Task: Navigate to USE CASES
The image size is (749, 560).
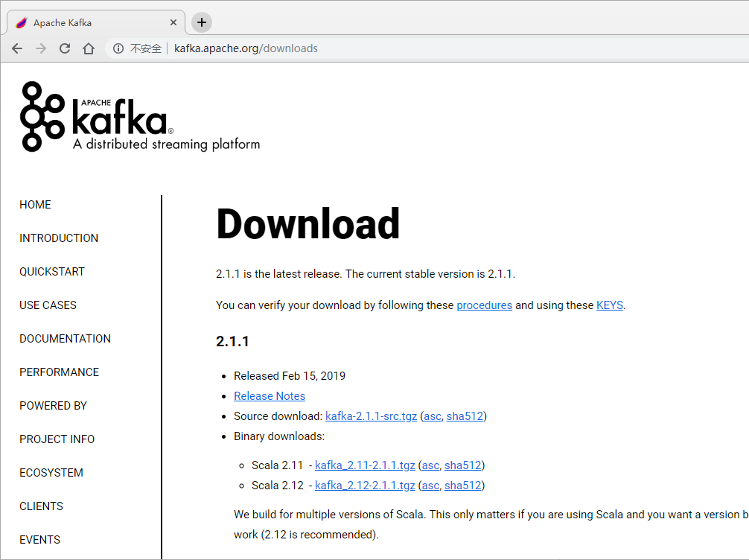Action: pos(48,305)
